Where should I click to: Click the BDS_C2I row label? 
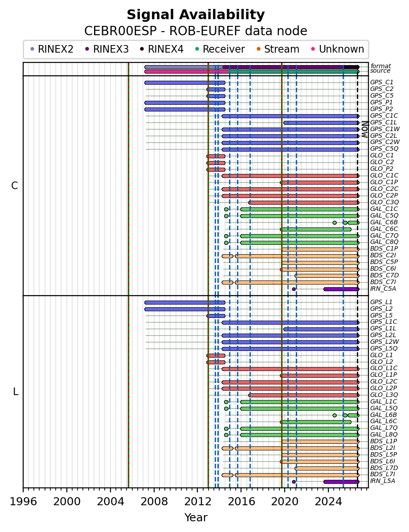(x=383, y=255)
